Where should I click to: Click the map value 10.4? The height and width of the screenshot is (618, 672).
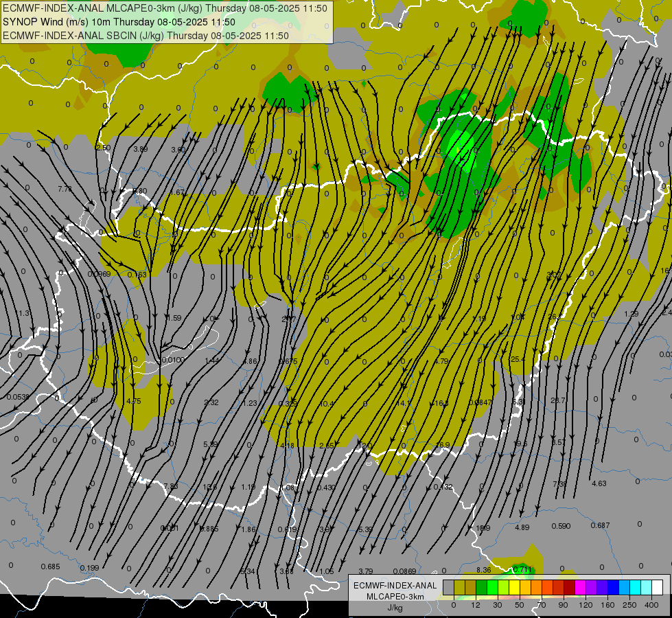pyautogui.click(x=327, y=404)
